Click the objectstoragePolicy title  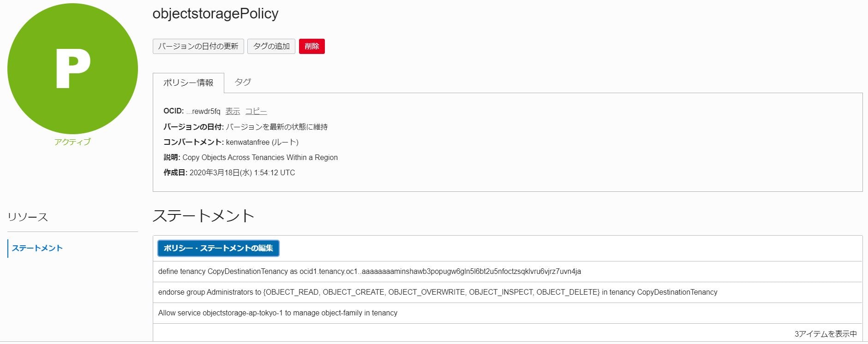(x=216, y=13)
